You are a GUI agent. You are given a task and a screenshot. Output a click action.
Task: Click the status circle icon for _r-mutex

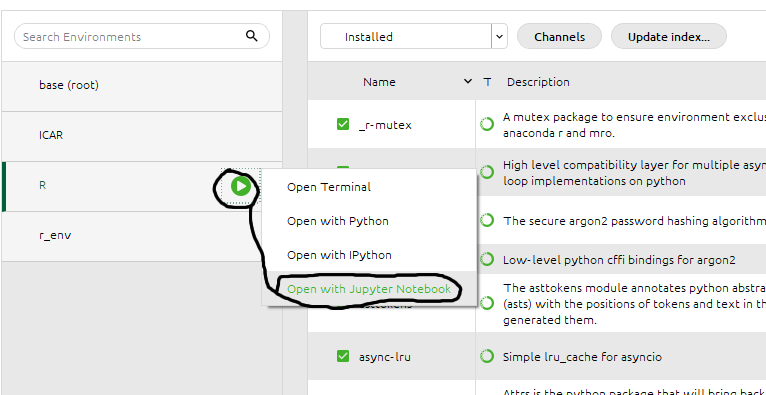click(487, 125)
